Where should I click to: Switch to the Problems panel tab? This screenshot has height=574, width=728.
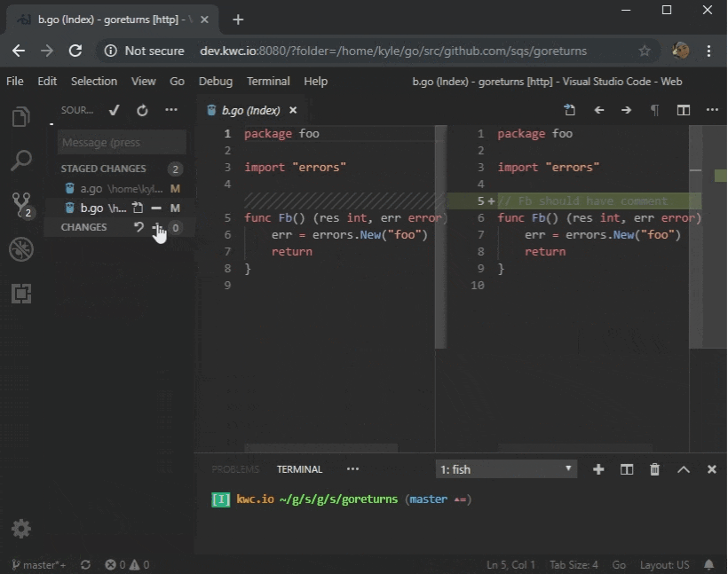click(235, 469)
